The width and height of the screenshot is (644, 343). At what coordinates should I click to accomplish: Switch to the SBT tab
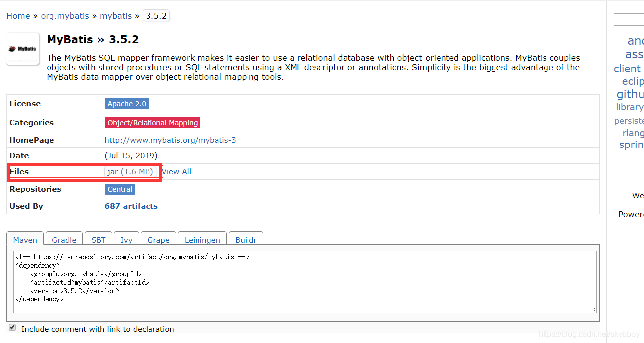click(99, 239)
